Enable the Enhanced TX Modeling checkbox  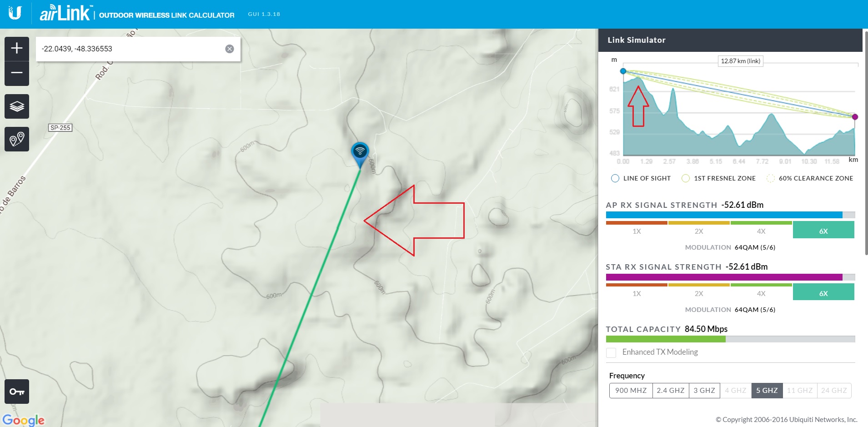(611, 352)
